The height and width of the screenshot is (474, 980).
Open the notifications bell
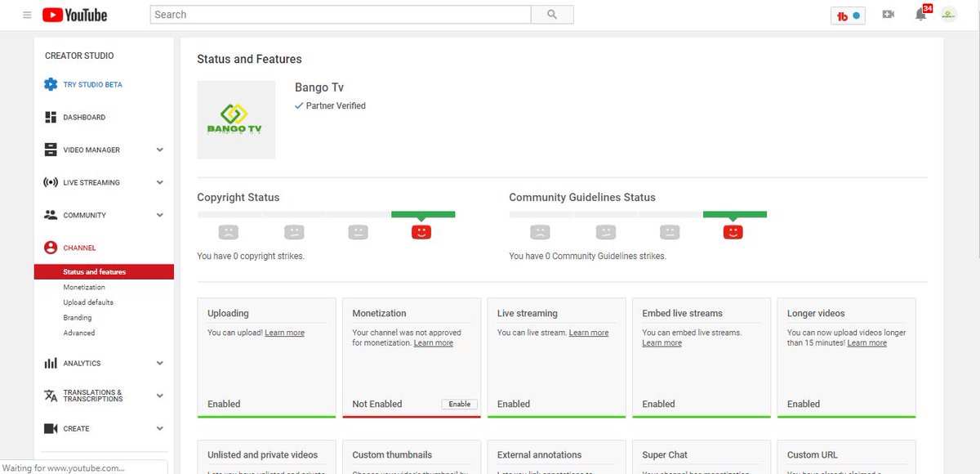921,15
